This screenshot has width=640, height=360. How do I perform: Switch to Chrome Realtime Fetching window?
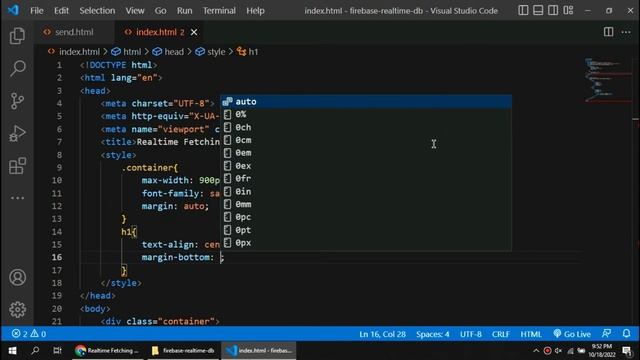point(107,351)
